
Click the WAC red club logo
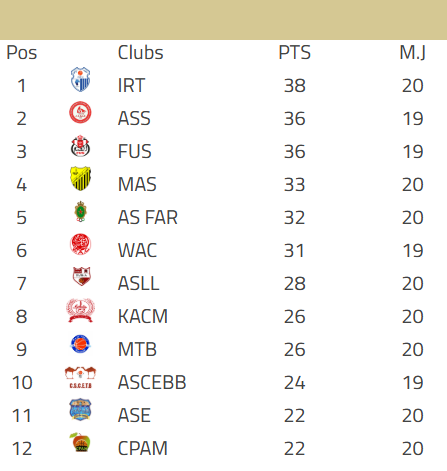click(80, 244)
